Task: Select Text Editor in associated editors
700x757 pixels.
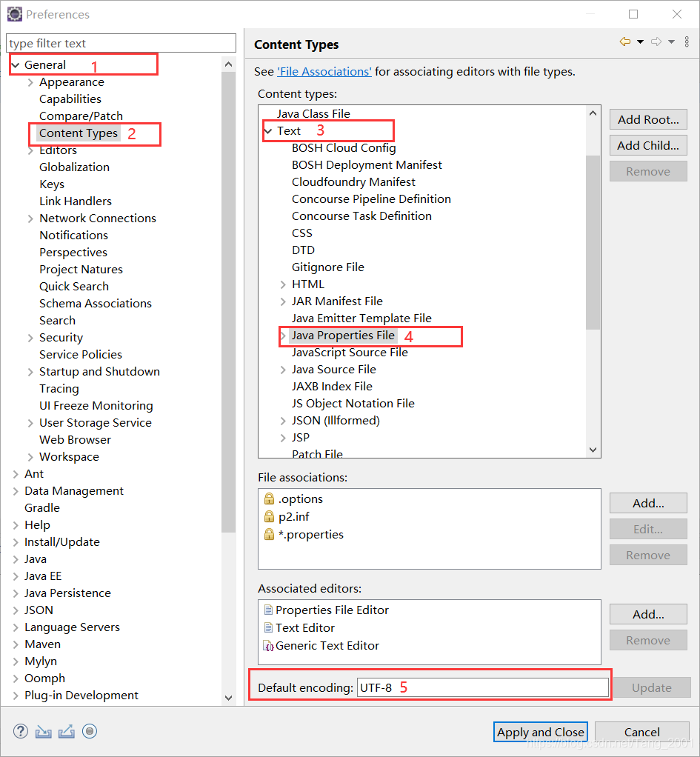Action: 299,627
